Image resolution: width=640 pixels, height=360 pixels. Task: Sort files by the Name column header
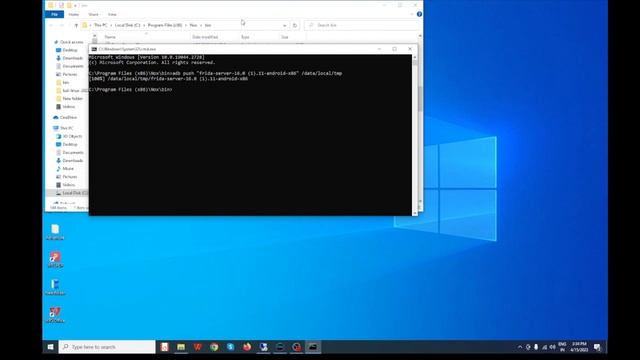(110, 37)
